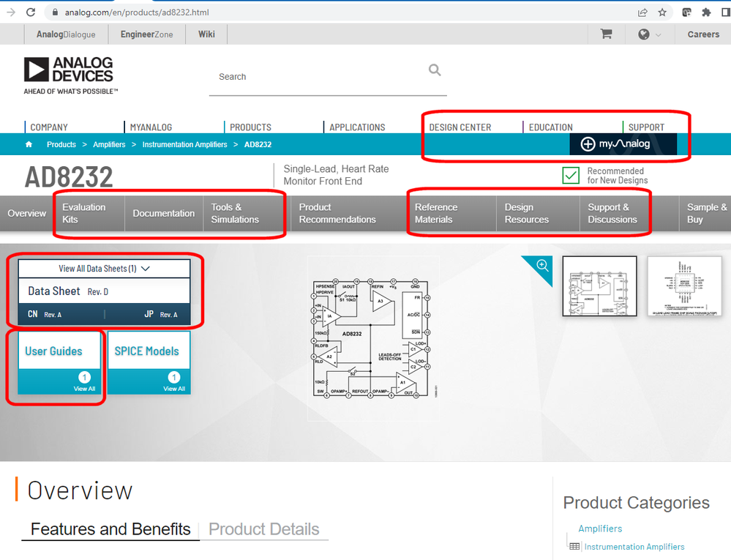
Task: Open the SUPPORT menu
Action: (646, 127)
